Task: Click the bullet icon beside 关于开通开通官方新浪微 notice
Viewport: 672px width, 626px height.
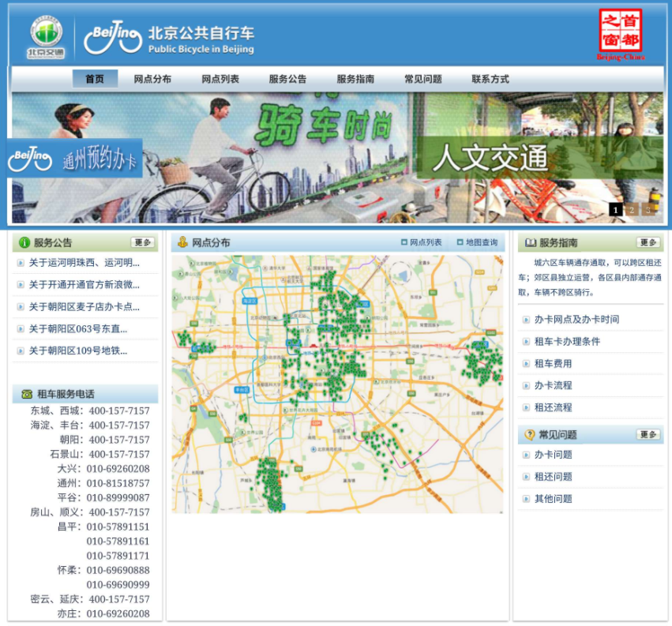Action: (x=21, y=284)
